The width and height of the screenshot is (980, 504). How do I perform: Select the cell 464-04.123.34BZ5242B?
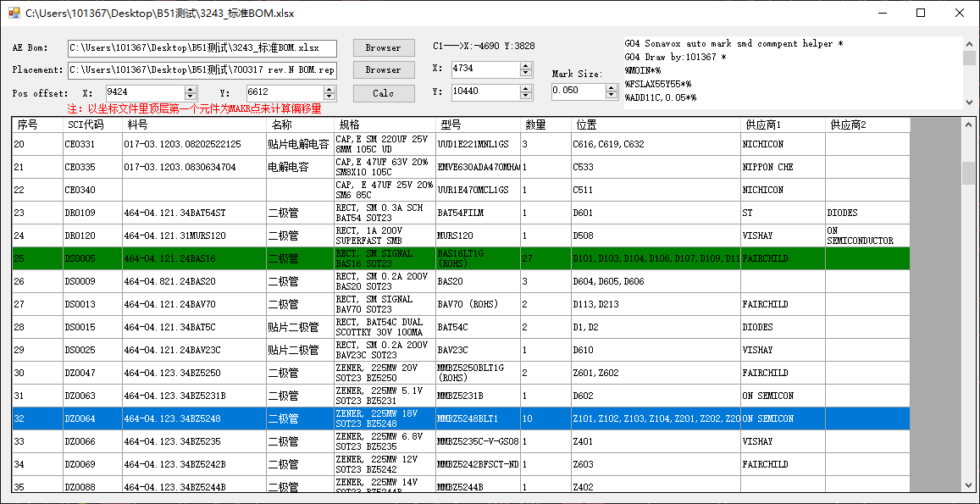pos(194,464)
